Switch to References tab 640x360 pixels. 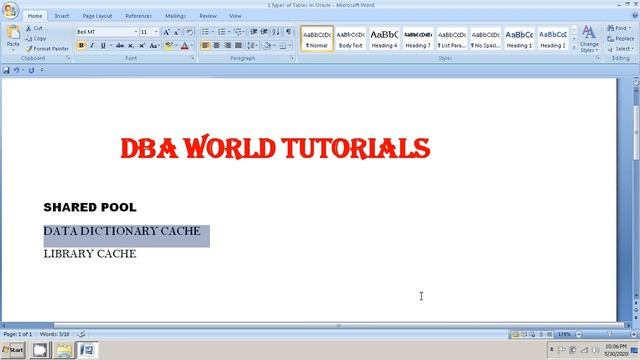point(138,16)
